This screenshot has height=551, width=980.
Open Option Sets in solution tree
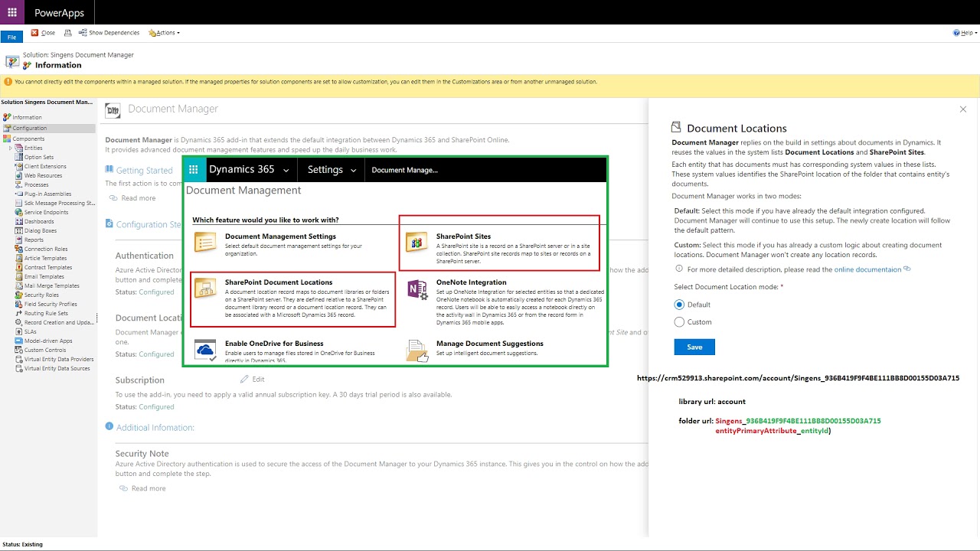39,157
